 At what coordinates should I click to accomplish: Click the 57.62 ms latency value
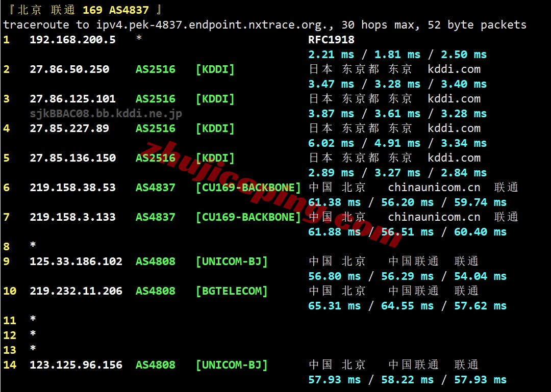pos(480,305)
